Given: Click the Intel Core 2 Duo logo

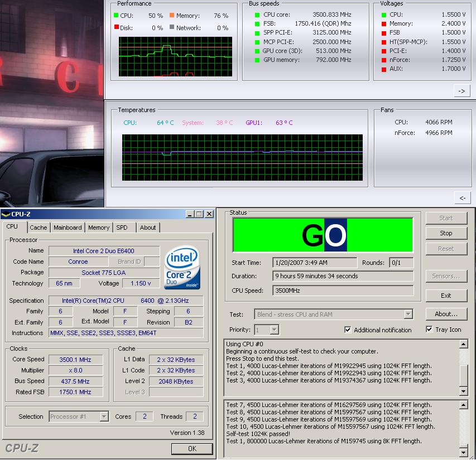Looking at the screenshot, I should 182,267.
